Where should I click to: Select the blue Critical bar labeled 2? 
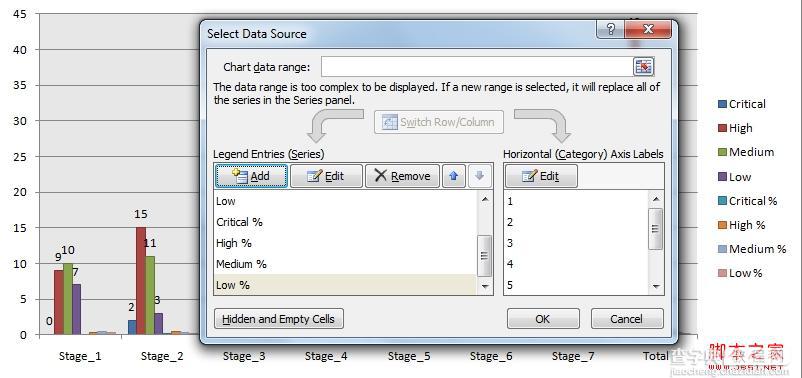(132, 327)
